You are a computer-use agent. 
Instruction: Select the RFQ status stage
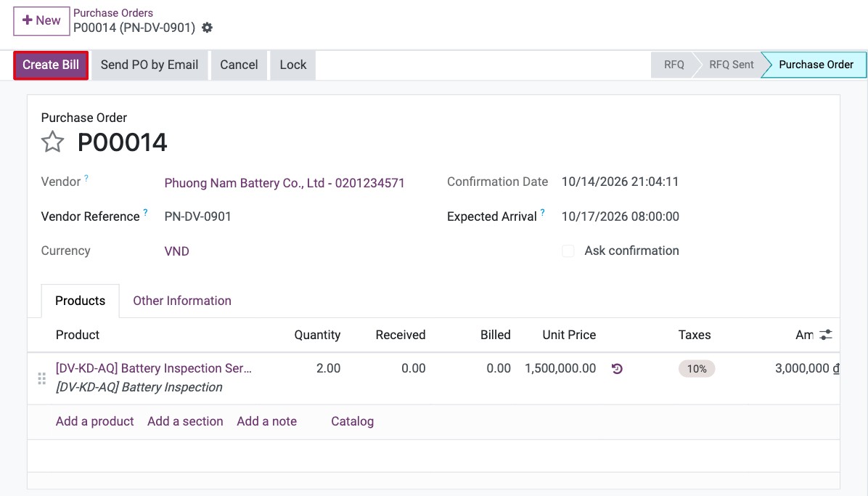click(x=673, y=65)
